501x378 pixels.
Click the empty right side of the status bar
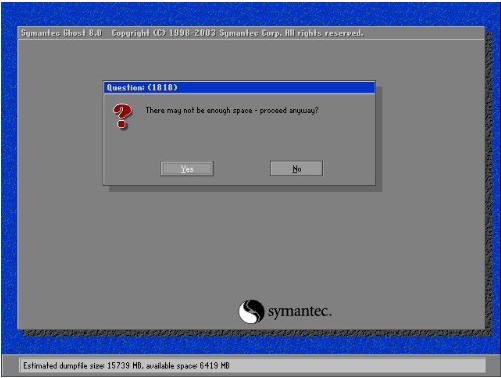point(357,366)
